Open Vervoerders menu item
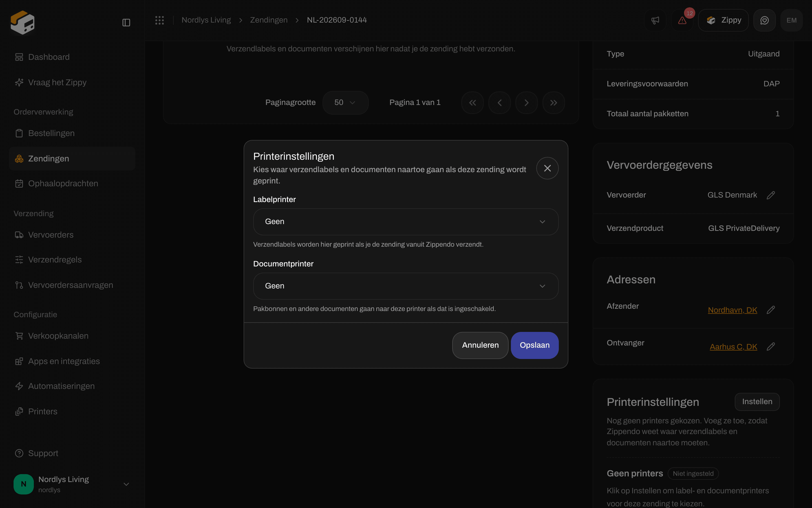Image resolution: width=812 pixels, height=508 pixels. 72,235
